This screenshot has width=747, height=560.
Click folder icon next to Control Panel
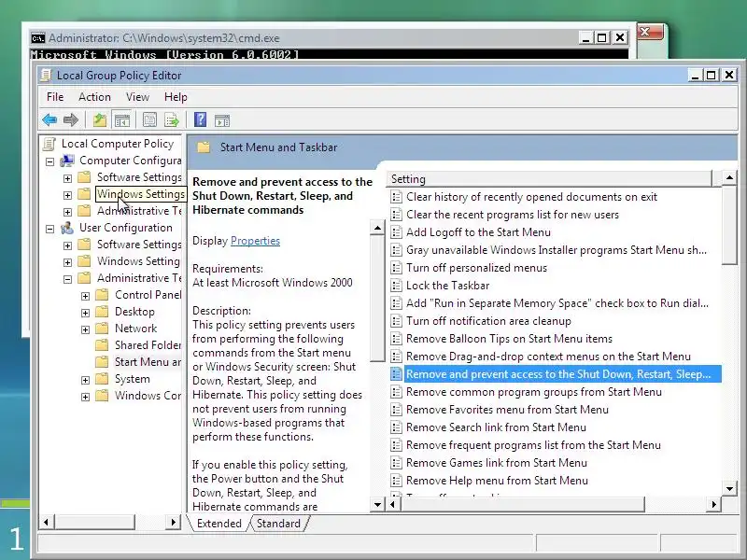click(102, 295)
